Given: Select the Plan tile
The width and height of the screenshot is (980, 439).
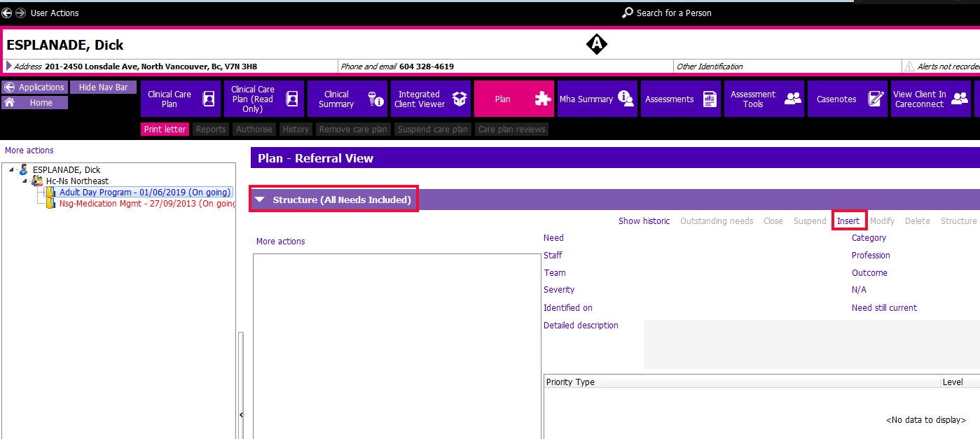Looking at the screenshot, I should click(514, 99).
